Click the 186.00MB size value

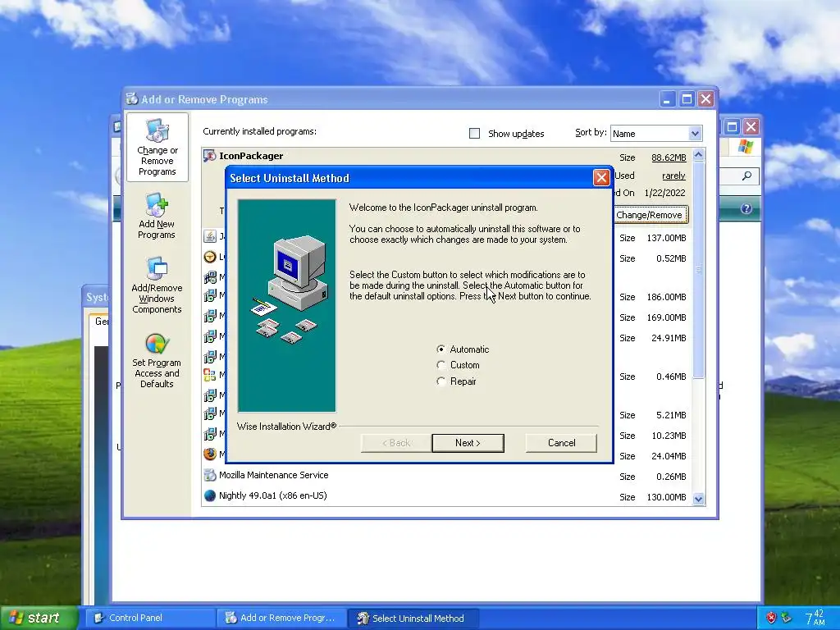[x=666, y=297]
